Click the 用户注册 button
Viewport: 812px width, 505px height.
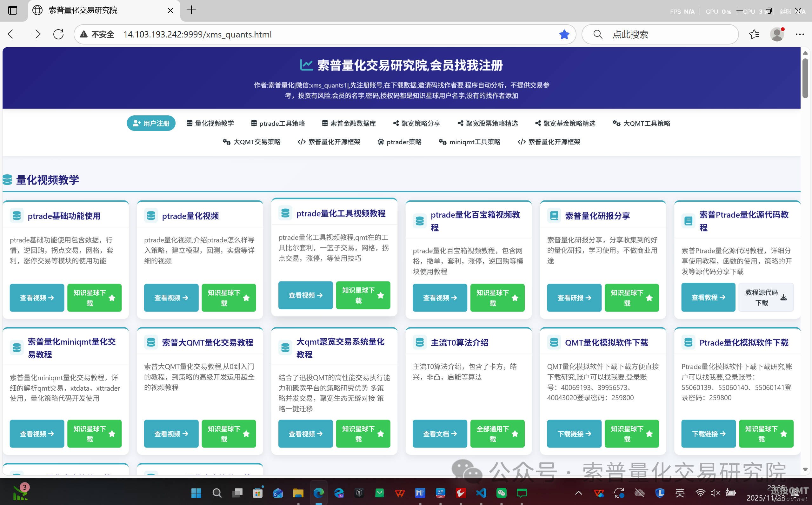click(x=151, y=123)
